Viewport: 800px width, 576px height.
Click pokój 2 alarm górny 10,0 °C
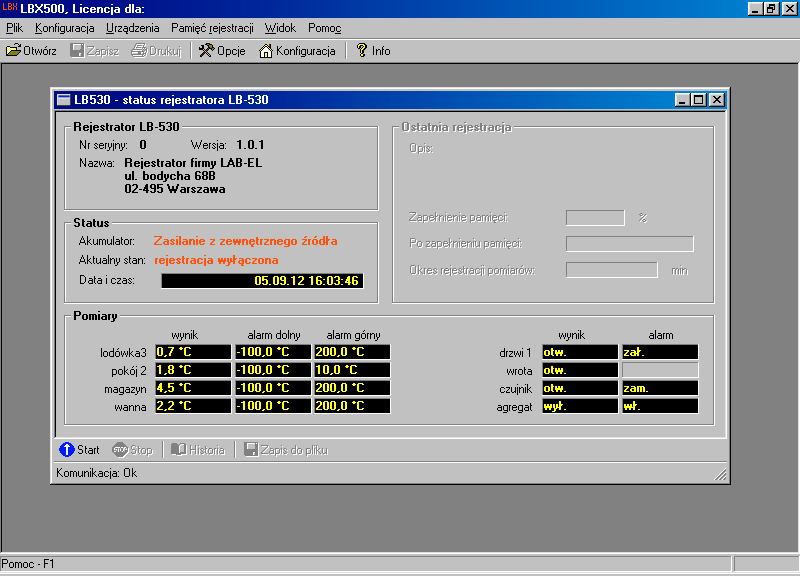coord(352,370)
